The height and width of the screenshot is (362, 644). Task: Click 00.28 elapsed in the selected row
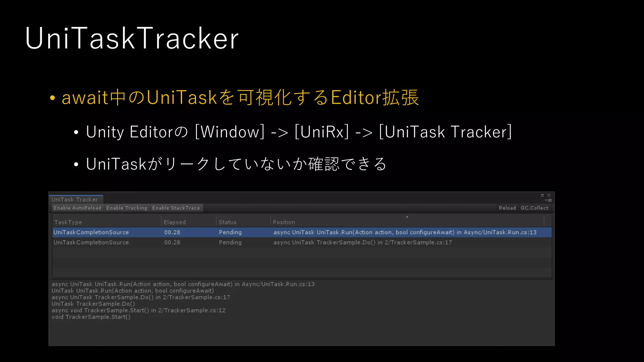(172, 232)
